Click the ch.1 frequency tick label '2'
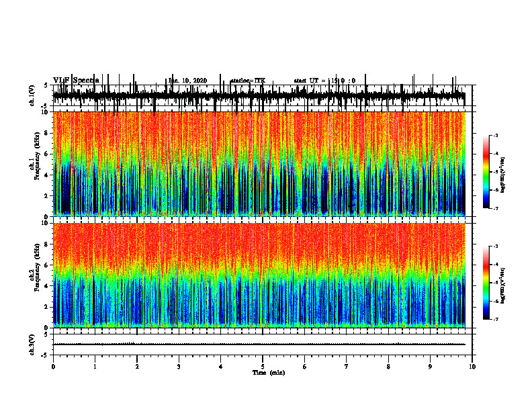The image size is (532, 411). (x=46, y=196)
